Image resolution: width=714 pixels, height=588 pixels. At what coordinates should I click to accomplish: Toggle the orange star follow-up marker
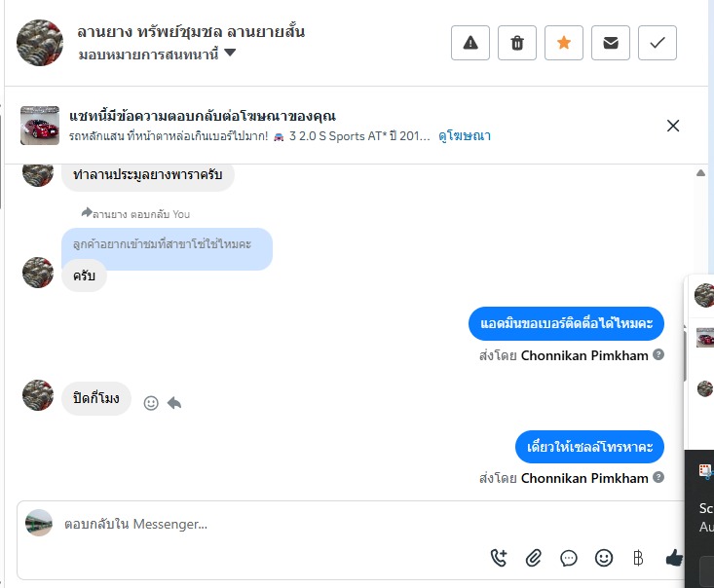[x=564, y=43]
